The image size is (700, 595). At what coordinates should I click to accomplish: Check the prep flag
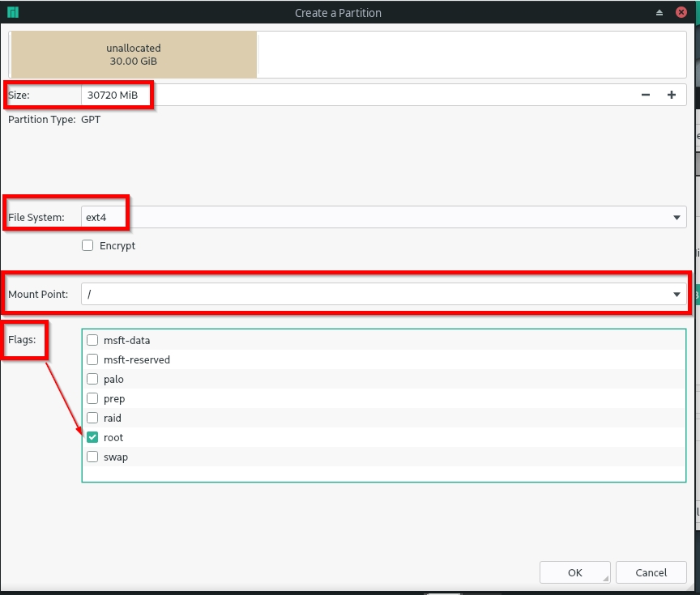(x=92, y=398)
